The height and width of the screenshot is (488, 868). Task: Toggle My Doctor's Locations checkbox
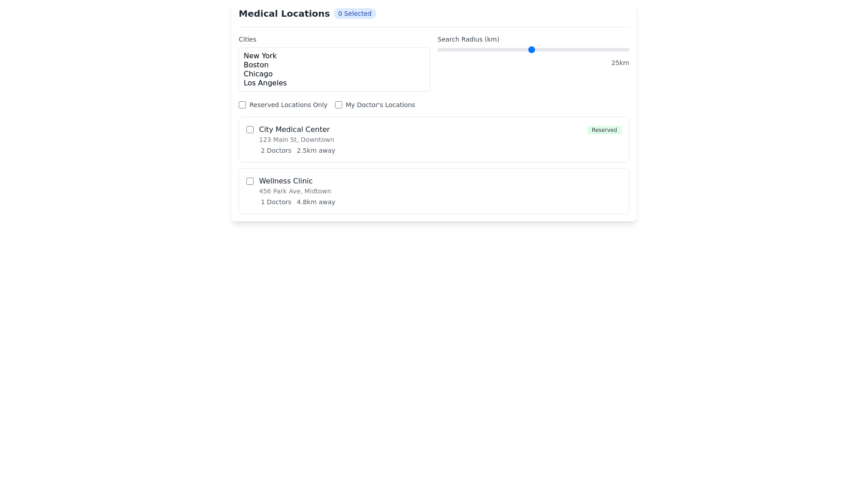339,105
